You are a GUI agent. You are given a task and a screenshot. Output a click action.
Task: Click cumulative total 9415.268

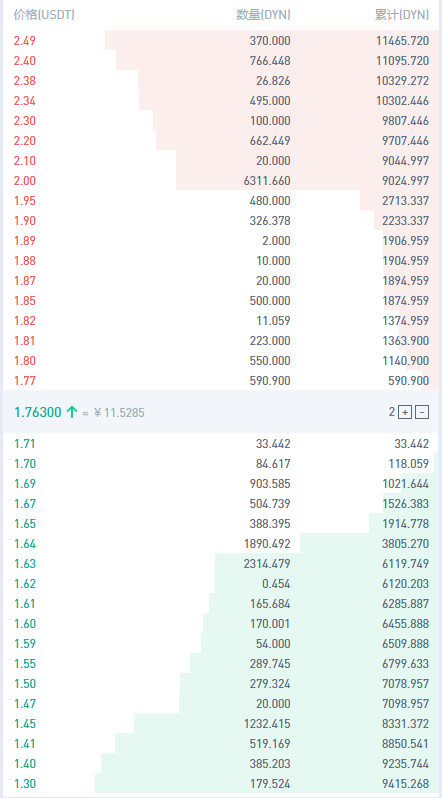pos(405,783)
